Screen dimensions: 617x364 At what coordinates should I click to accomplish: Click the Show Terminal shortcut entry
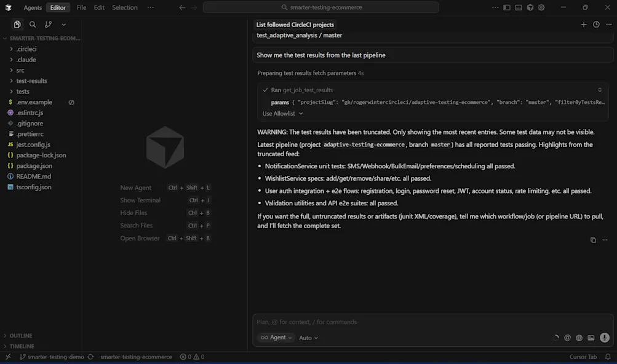tap(165, 200)
